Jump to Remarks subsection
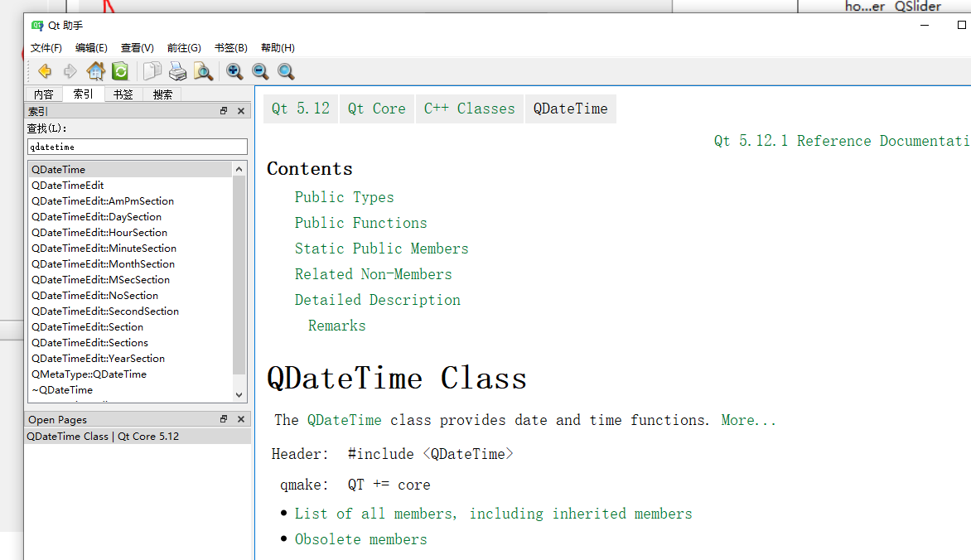971x560 pixels. click(337, 326)
